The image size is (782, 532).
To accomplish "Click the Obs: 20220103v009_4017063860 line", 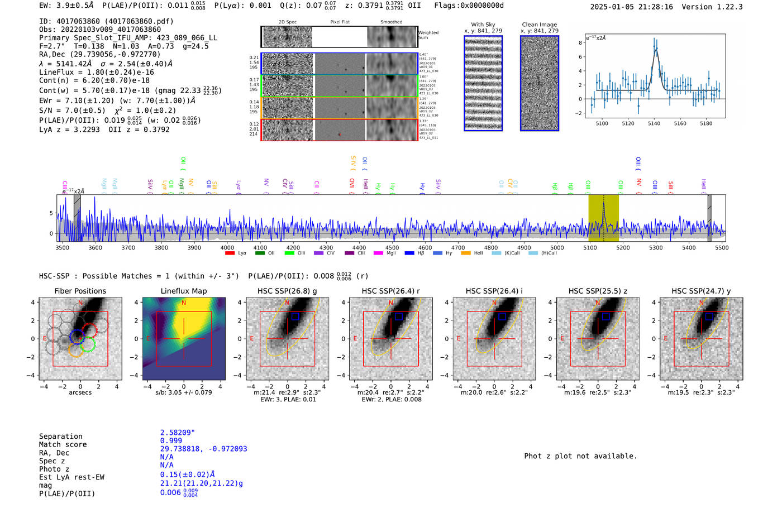I will (100, 30).
